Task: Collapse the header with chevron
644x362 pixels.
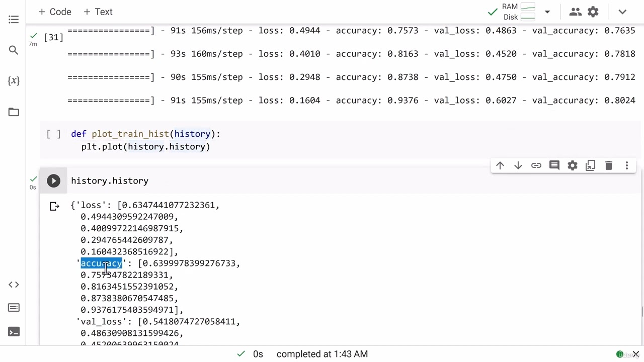Action: click(x=622, y=12)
